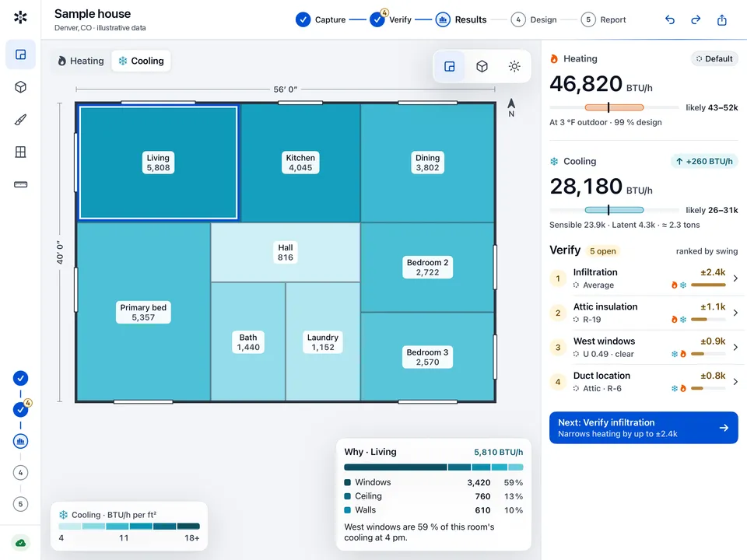Viewport: 747px width, 560px height.
Task: Open the Report step
Action: [x=603, y=19]
